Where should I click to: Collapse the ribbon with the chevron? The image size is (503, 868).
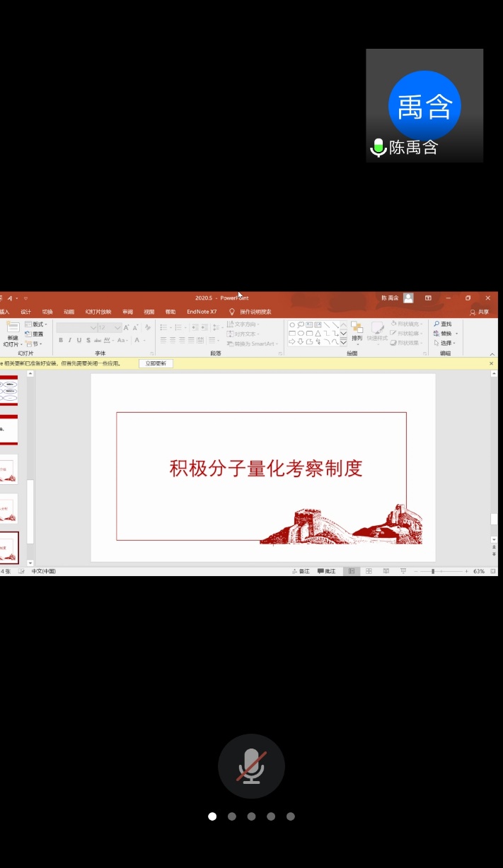pos(492,353)
